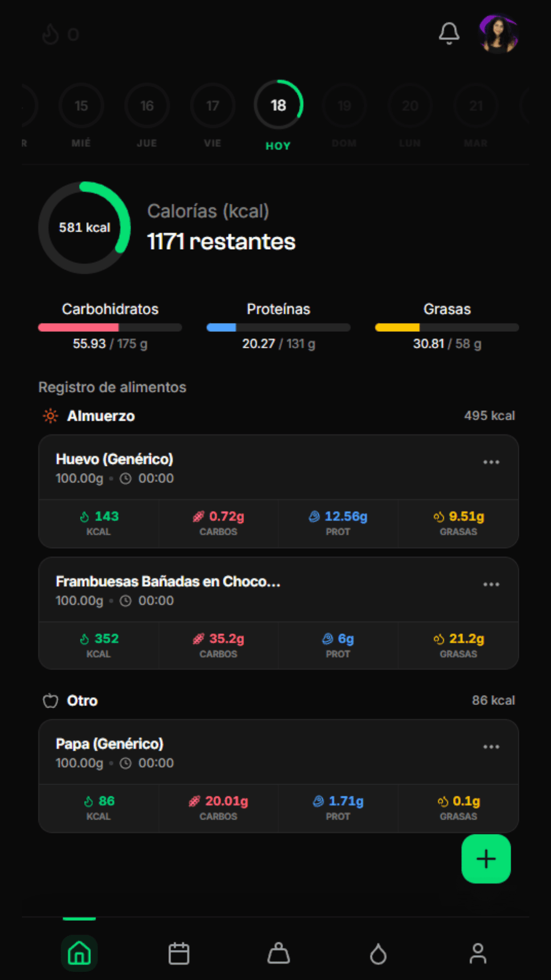
Task: Open options menu for Frambuesas Bañadas entry
Action: 491,584
